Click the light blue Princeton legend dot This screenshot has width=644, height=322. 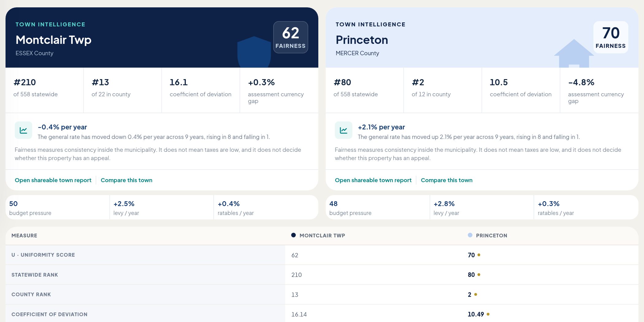[x=470, y=235]
